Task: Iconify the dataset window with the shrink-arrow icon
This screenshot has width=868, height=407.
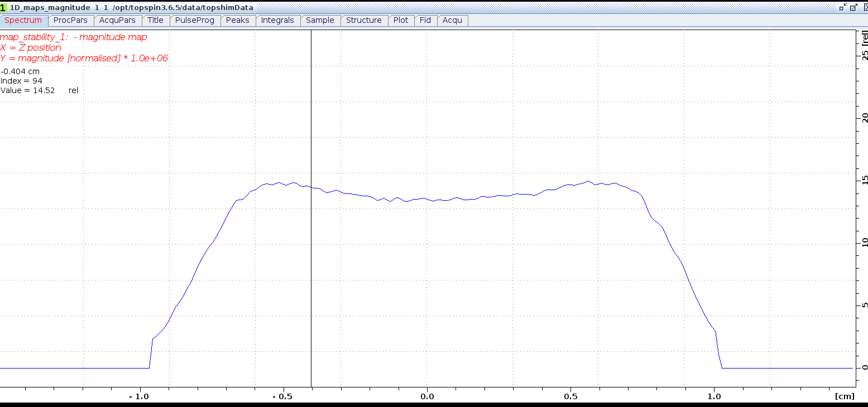Action: (842, 8)
